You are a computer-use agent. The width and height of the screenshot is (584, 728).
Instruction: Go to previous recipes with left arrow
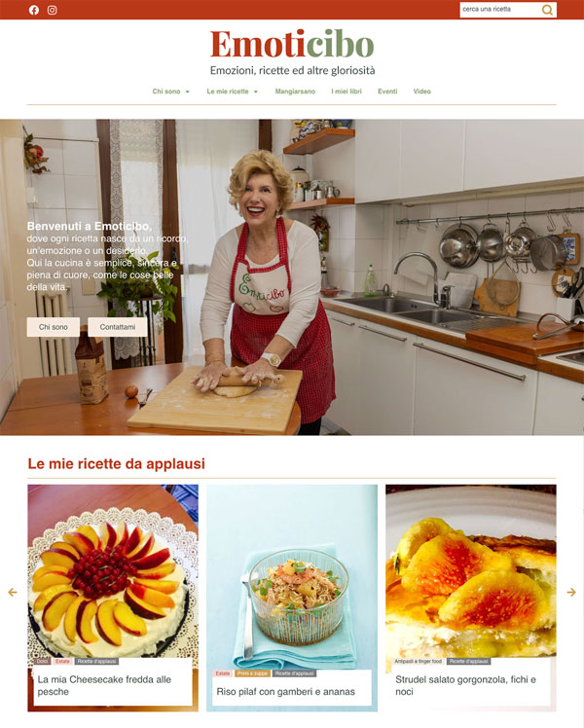pos(13,592)
